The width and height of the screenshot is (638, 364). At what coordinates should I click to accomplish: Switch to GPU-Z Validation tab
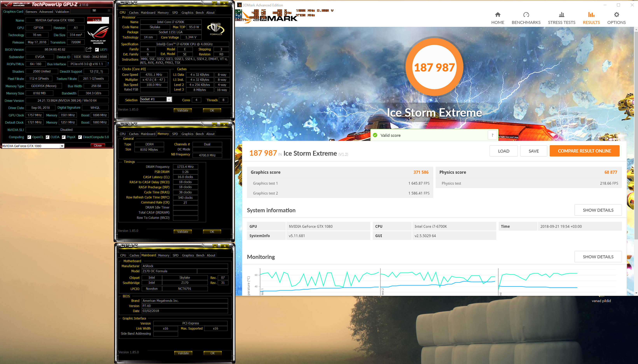click(x=62, y=12)
